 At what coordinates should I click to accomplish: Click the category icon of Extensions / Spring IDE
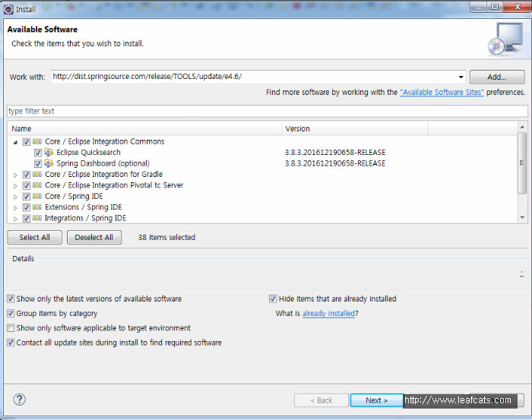[x=37, y=207]
